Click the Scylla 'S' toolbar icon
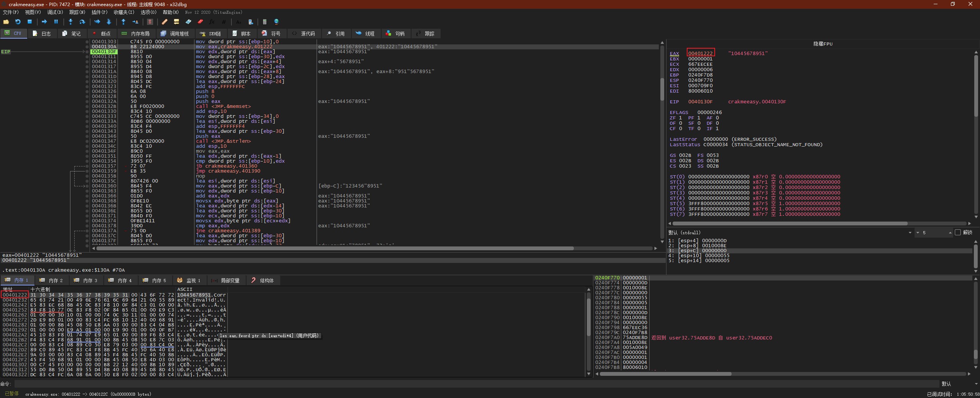This screenshot has height=398, width=980. coord(150,22)
